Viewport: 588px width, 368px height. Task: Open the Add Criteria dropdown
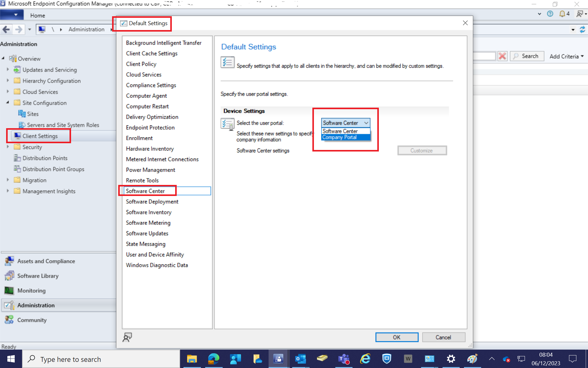[567, 56]
